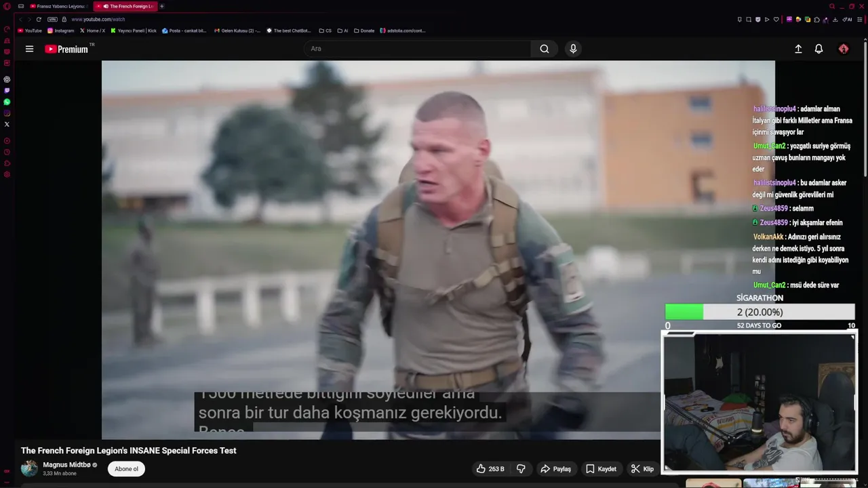
Task: Open adstolia.com bookmark
Action: [403, 30]
